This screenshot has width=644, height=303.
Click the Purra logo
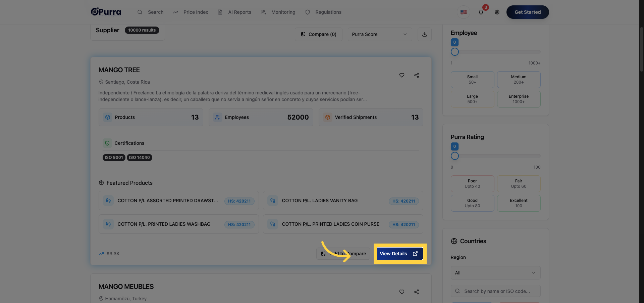click(106, 12)
